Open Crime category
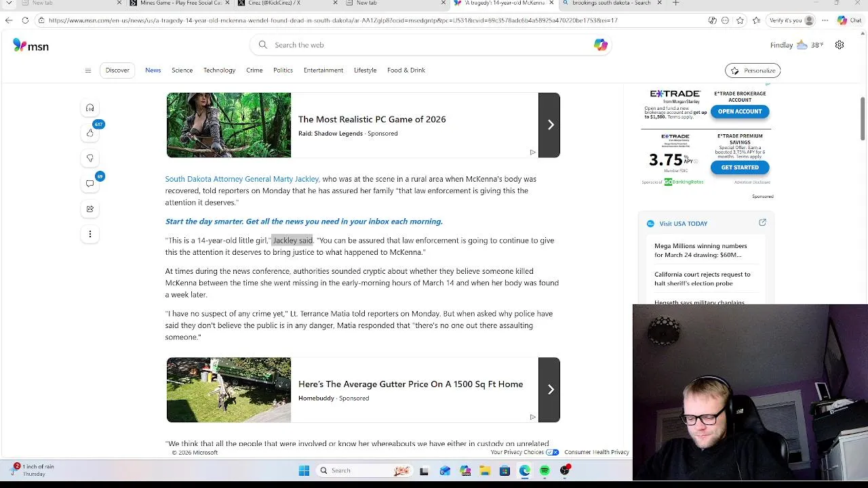 [x=254, y=70]
